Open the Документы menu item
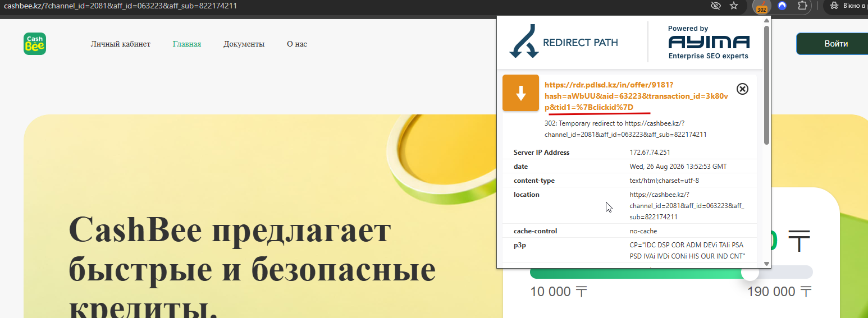Screen dimensions: 868x318 (x=244, y=44)
